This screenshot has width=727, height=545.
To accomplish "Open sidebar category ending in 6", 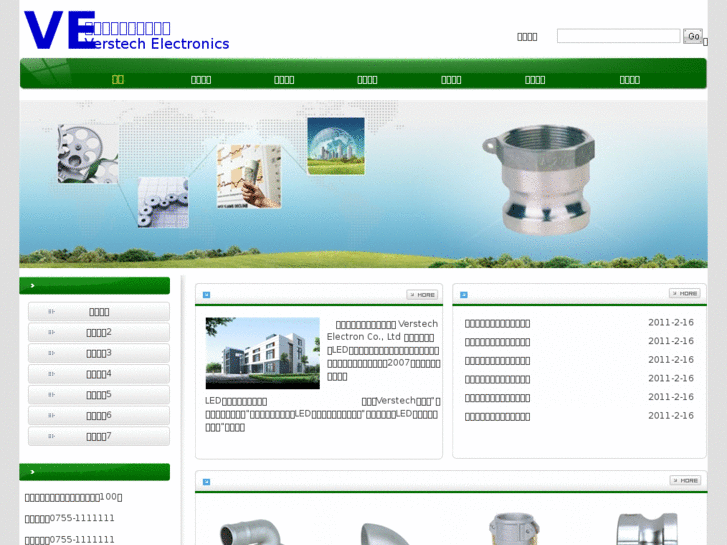I will coord(99,416).
